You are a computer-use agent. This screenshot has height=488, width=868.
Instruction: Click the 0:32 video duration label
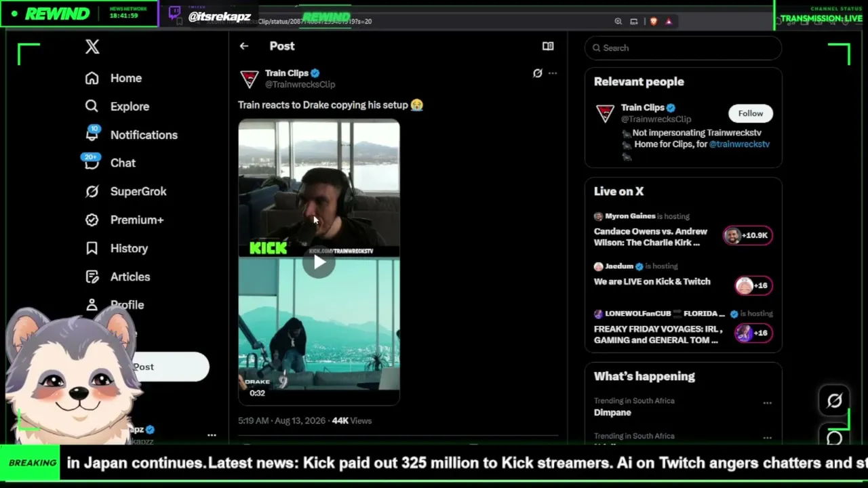pos(257,393)
